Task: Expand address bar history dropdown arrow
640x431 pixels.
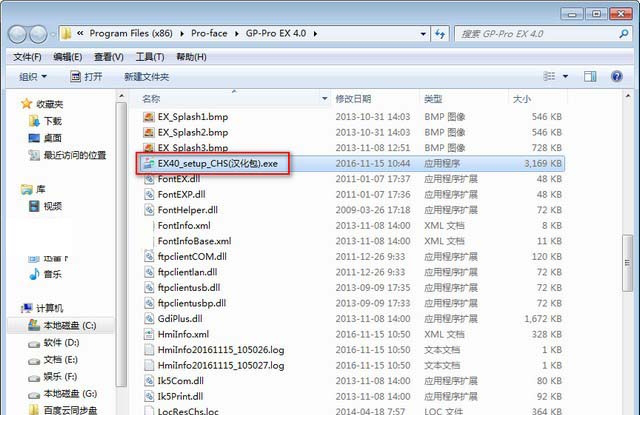Action: [x=423, y=34]
